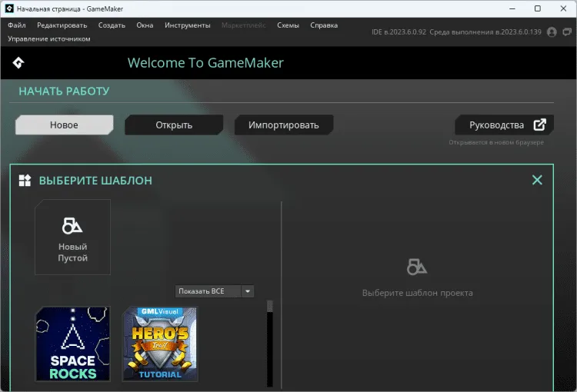Click the dropdown arrow next to Показать ВСЕ
Viewport: 577px width, 392px height.
248,291
